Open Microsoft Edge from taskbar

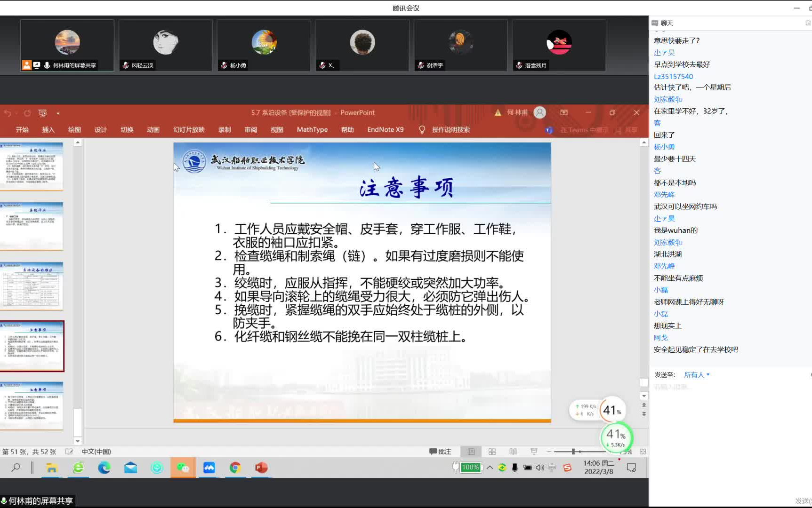pos(104,468)
